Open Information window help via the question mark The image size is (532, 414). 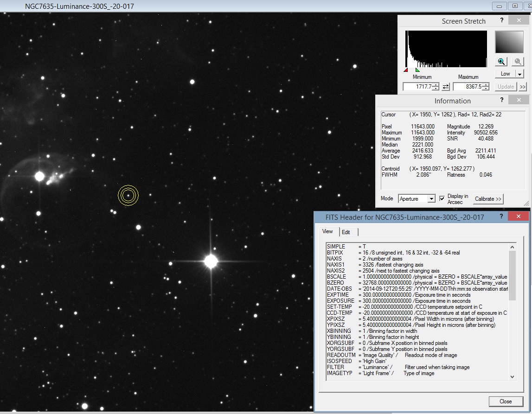501,100
